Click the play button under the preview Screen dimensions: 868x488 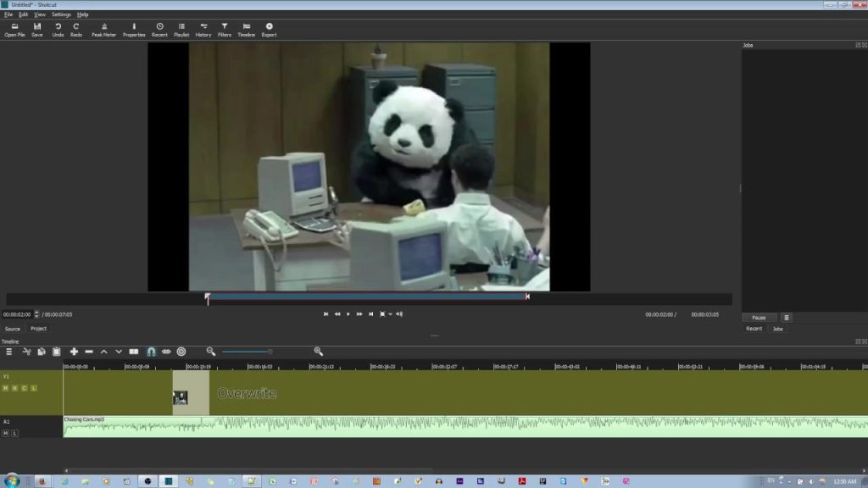click(x=348, y=314)
